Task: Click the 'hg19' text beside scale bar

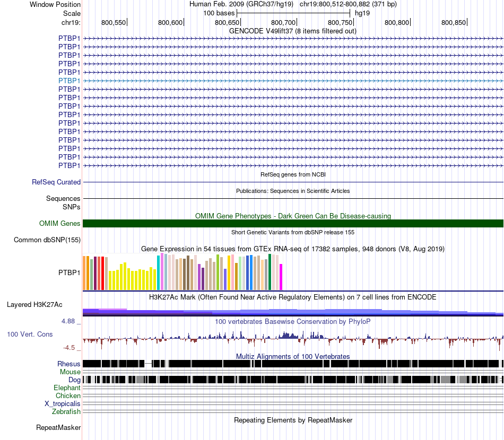Action: click(x=362, y=13)
